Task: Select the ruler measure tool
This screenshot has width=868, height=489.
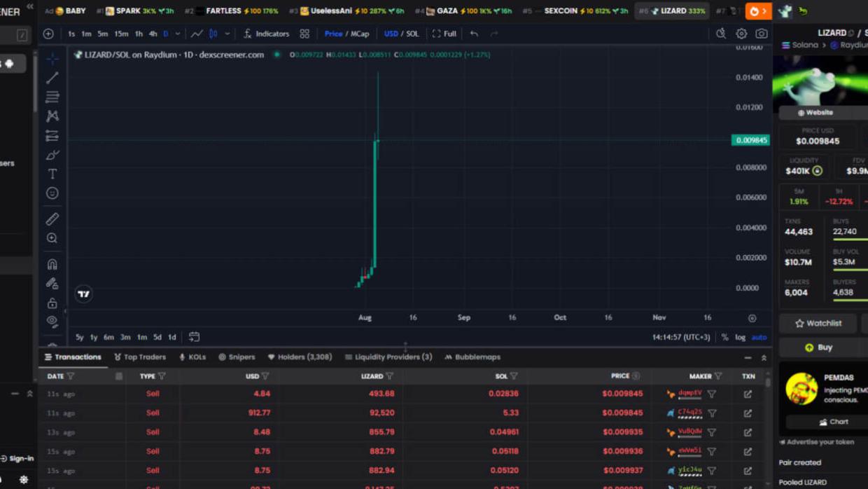Action: [52, 219]
